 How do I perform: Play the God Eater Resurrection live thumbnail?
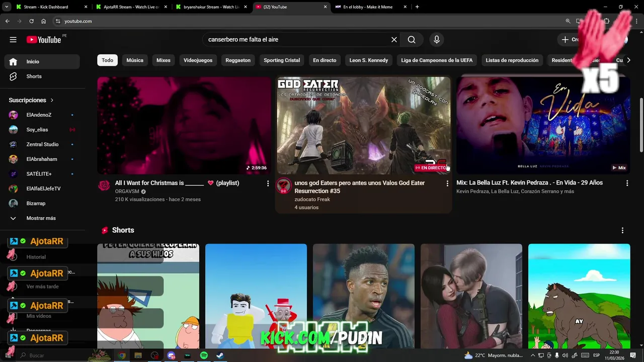click(363, 125)
